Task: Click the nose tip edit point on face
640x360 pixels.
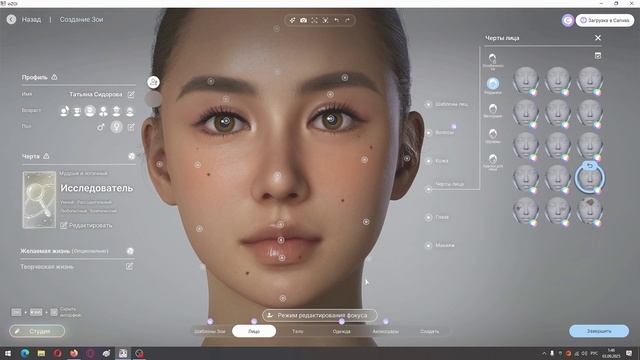Action: [277, 176]
